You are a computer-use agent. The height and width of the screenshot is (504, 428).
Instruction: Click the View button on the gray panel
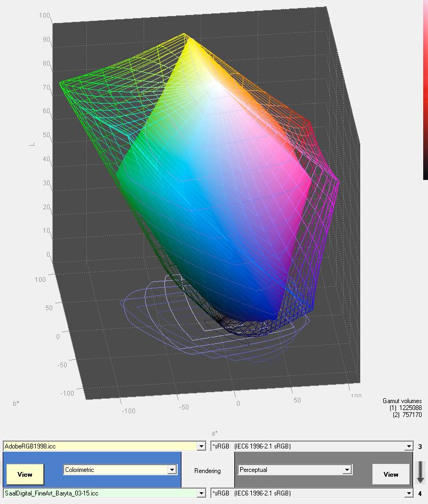tap(391, 475)
